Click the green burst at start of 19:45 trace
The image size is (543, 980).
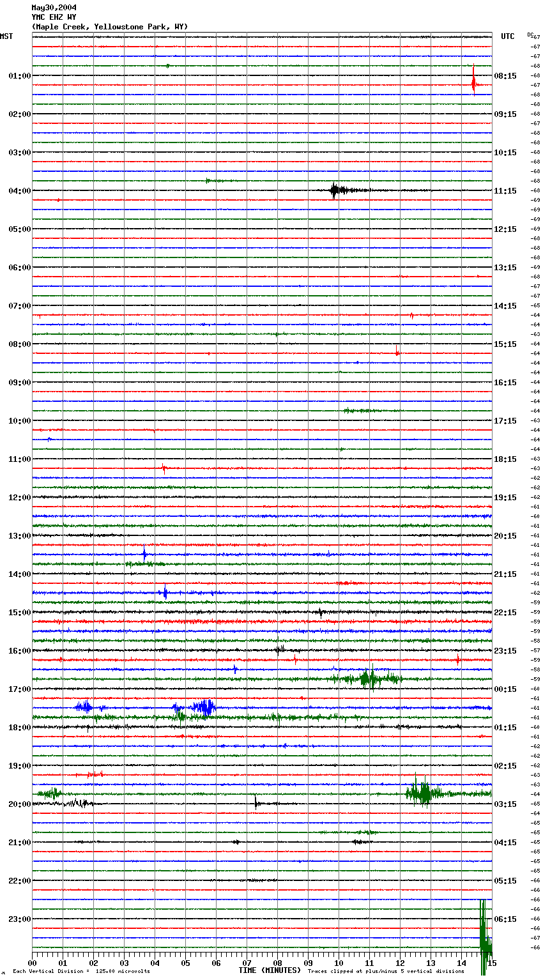pos(50,793)
